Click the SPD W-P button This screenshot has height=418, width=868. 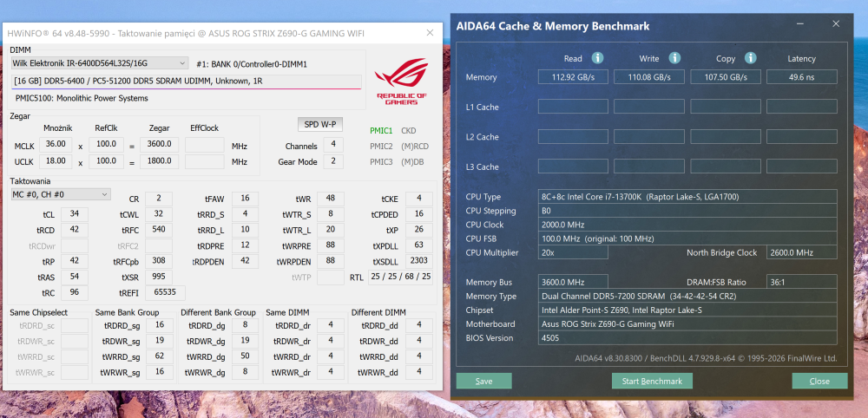pyautogui.click(x=320, y=124)
